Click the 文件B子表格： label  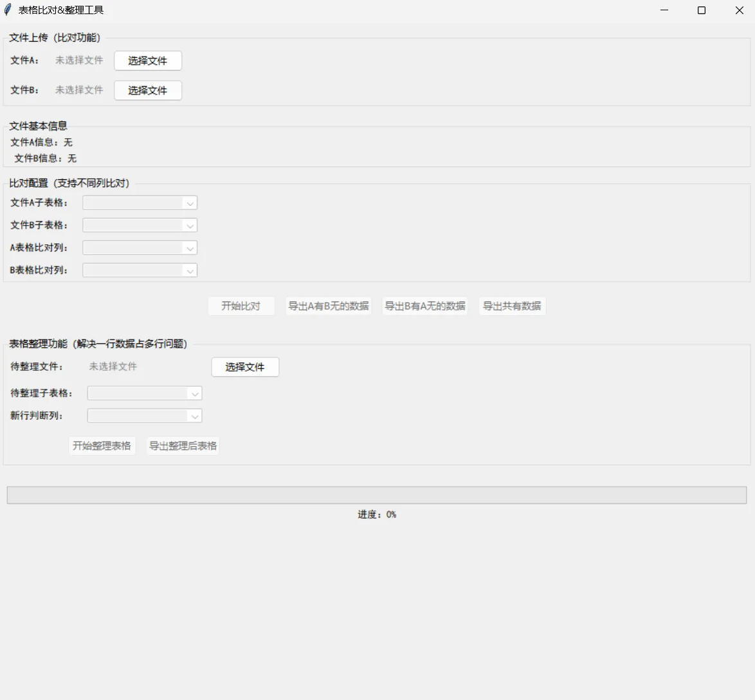click(x=39, y=226)
